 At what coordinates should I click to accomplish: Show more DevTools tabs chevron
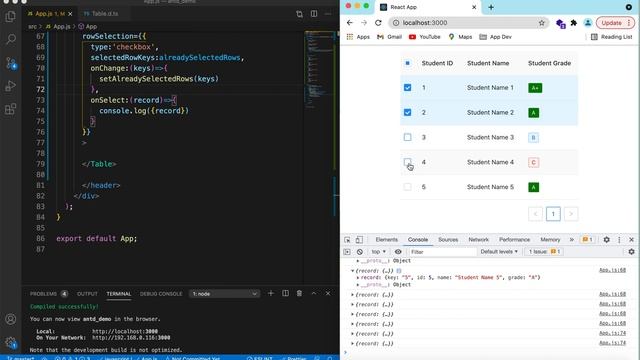571,240
